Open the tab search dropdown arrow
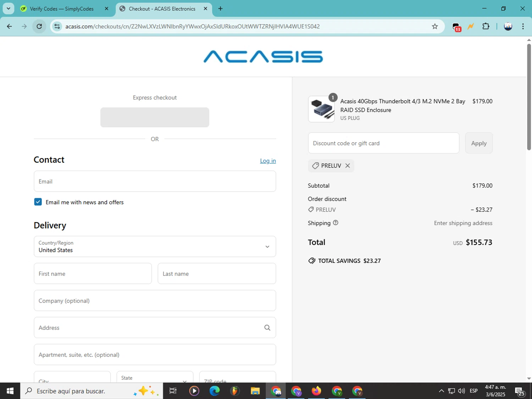Viewport: 532px width, 399px height. tap(9, 9)
